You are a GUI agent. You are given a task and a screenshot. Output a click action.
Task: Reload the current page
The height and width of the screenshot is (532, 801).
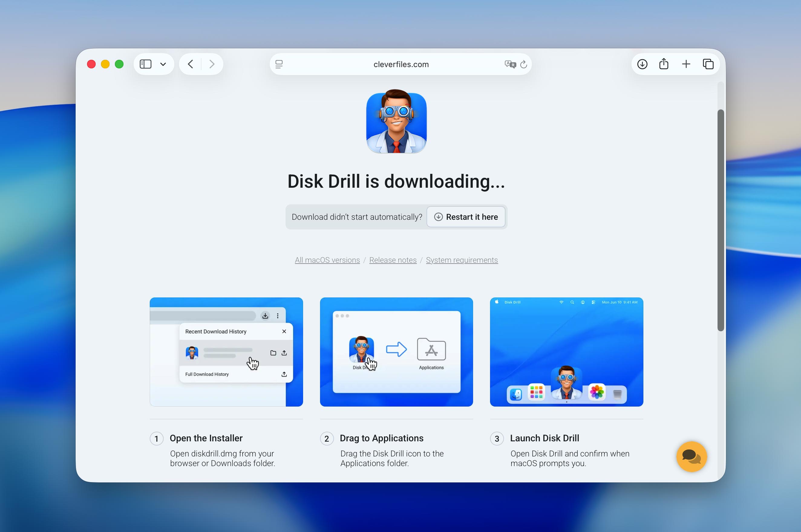[x=524, y=64]
